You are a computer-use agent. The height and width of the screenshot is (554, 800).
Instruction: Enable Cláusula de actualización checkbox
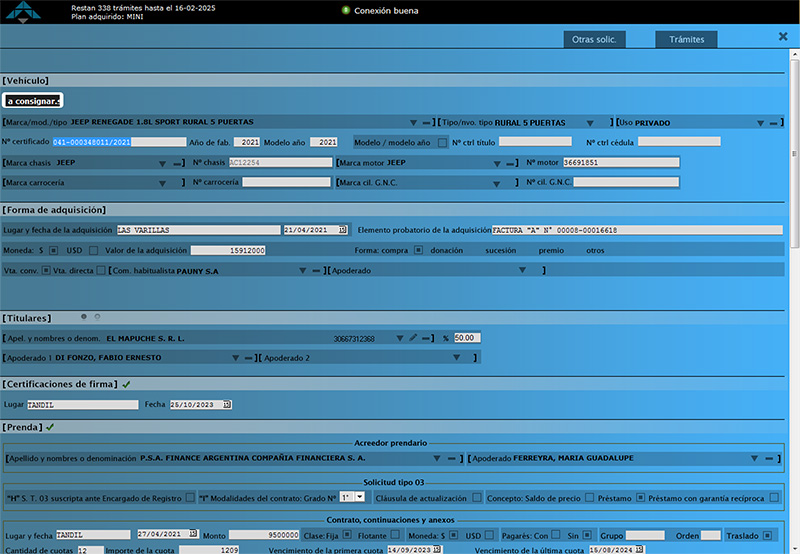tap(477, 497)
